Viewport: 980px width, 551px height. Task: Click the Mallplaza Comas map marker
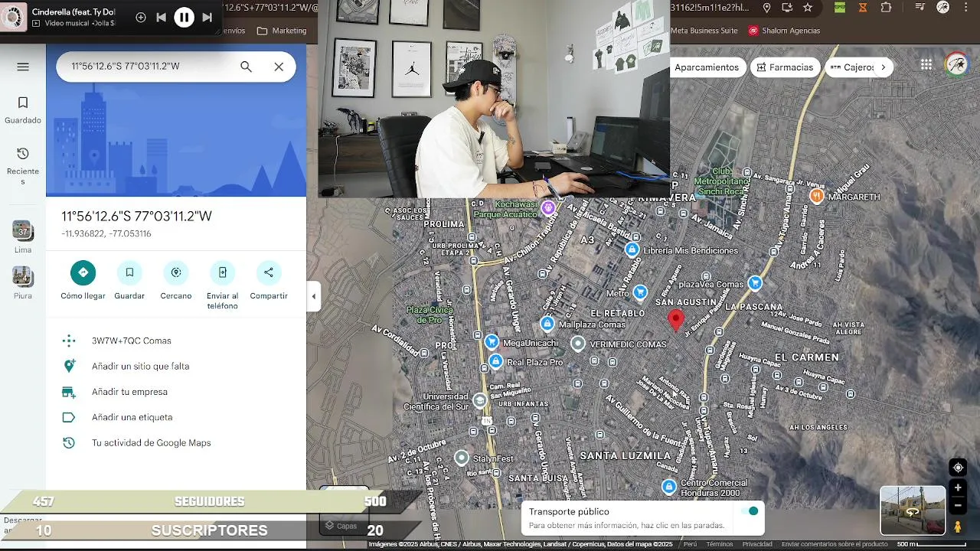[x=547, y=324]
